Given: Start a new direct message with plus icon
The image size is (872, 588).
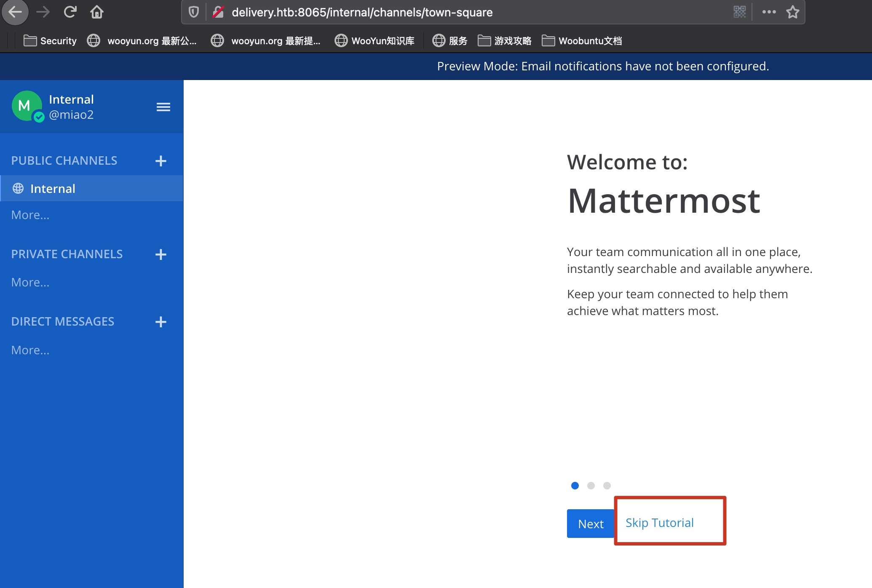Looking at the screenshot, I should pos(160,322).
